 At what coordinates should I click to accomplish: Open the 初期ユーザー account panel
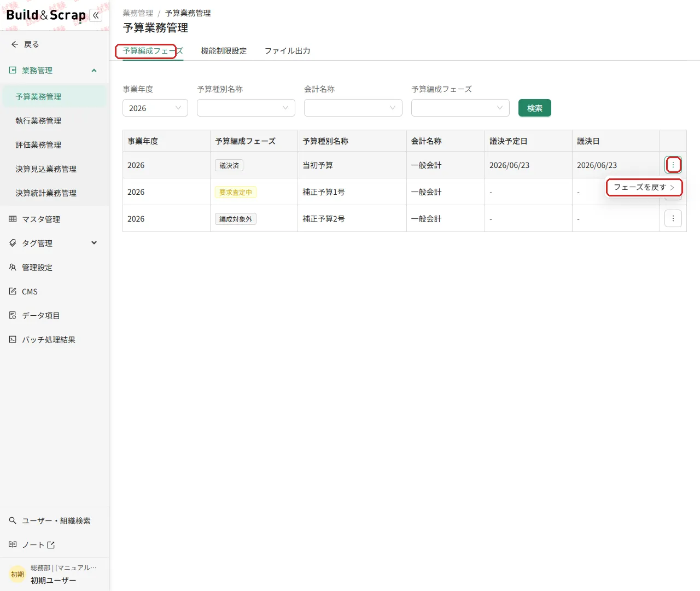point(54,574)
